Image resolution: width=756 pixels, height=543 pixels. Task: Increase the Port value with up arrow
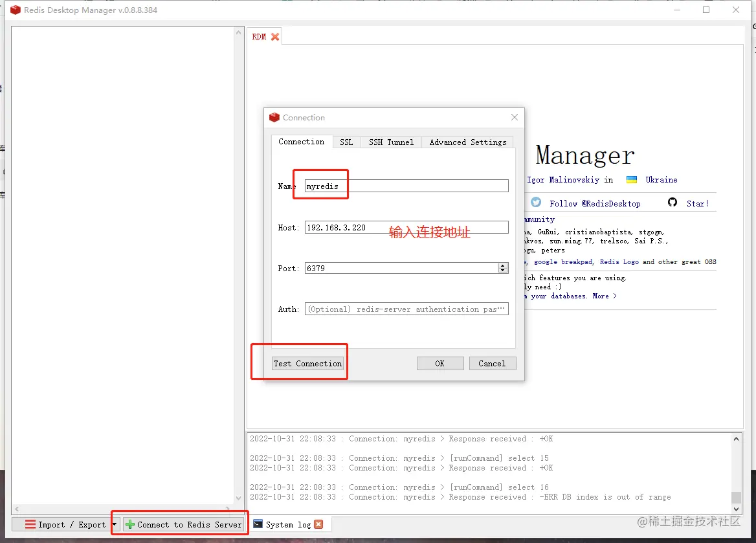coord(503,265)
